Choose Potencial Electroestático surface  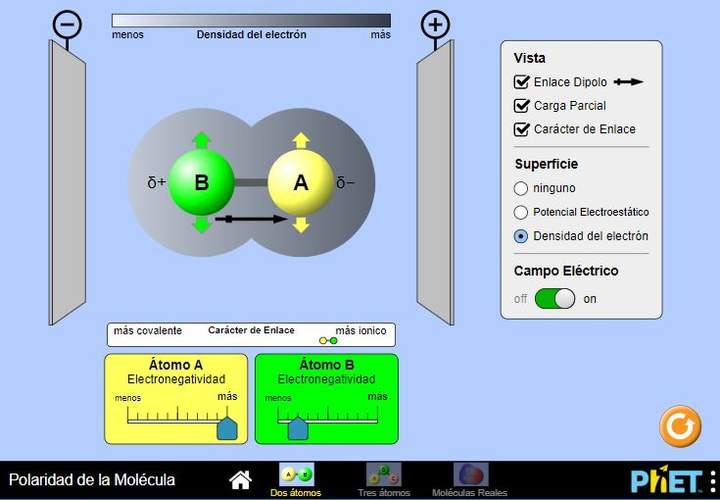(521, 212)
